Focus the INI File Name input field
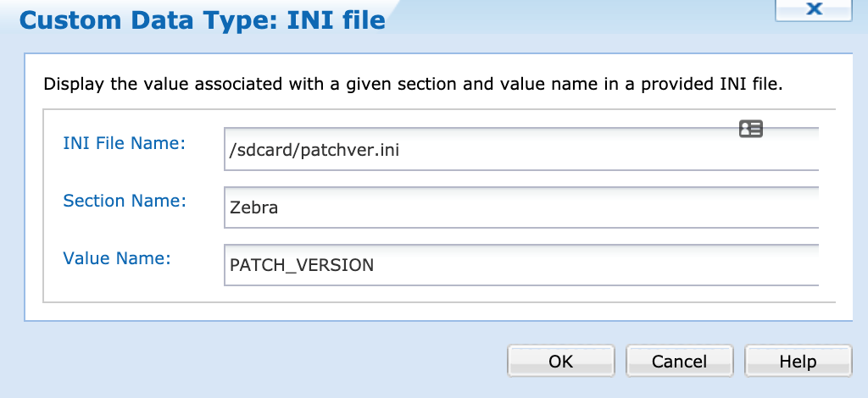The height and width of the screenshot is (398, 868). tap(520, 149)
